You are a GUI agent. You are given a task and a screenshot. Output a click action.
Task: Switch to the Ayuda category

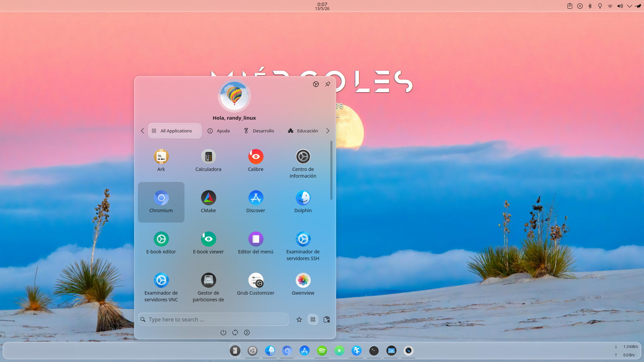(x=219, y=131)
